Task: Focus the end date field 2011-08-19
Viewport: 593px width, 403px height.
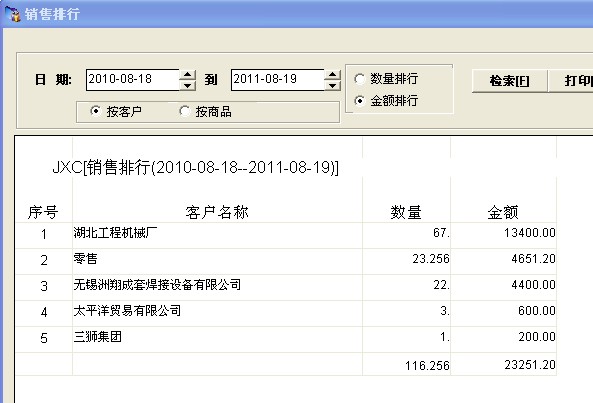Action: (x=278, y=80)
